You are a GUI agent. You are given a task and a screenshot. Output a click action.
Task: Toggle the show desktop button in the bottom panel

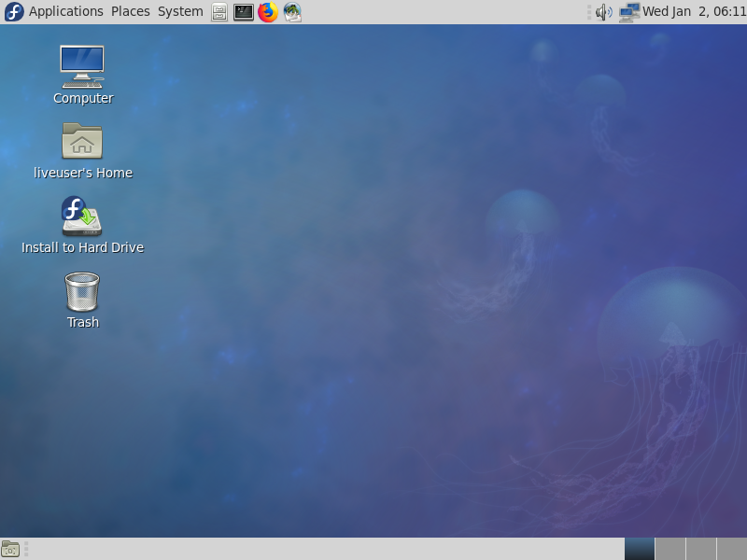10,549
